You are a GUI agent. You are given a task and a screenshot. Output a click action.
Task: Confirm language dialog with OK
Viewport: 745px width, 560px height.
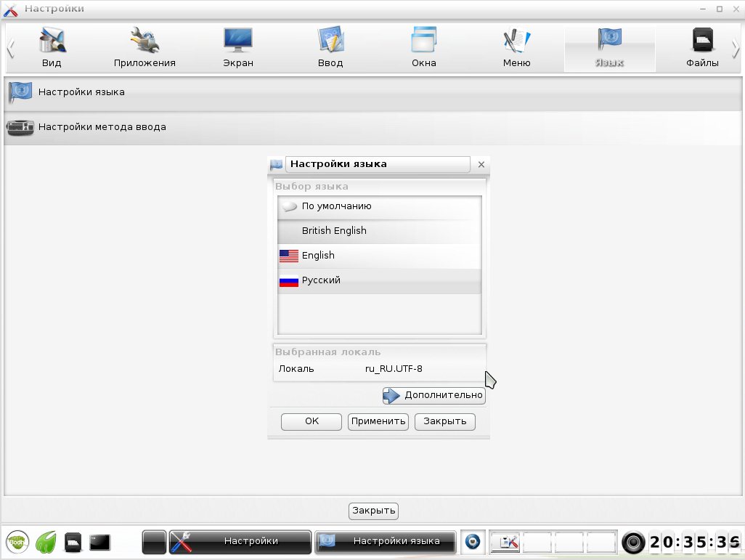click(312, 421)
